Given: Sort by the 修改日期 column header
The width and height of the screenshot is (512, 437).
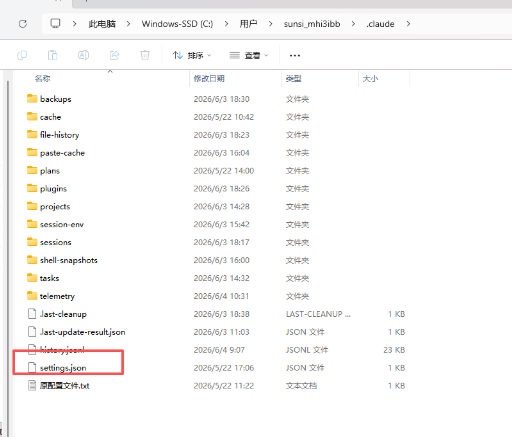Looking at the screenshot, I should [x=209, y=79].
